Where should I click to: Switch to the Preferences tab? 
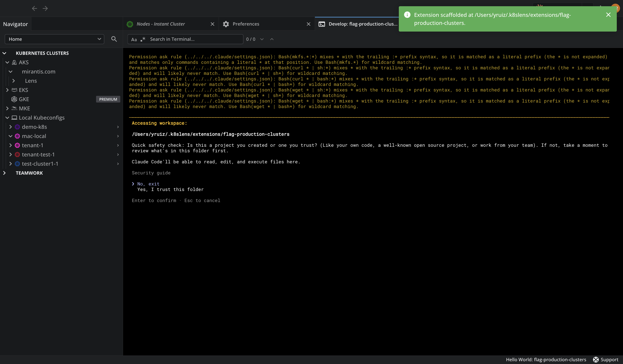[267, 24]
